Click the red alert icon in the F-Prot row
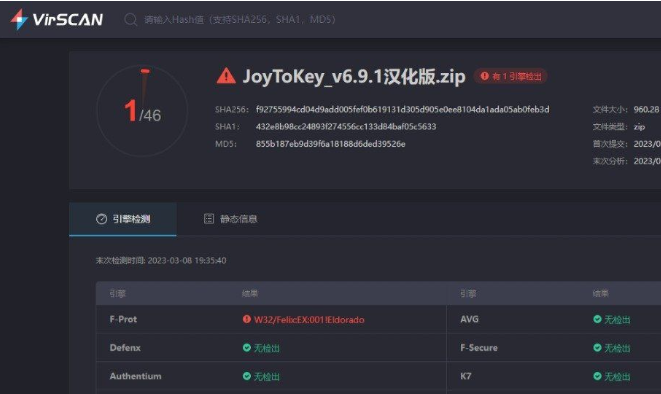The width and height of the screenshot is (661, 394). point(247,319)
